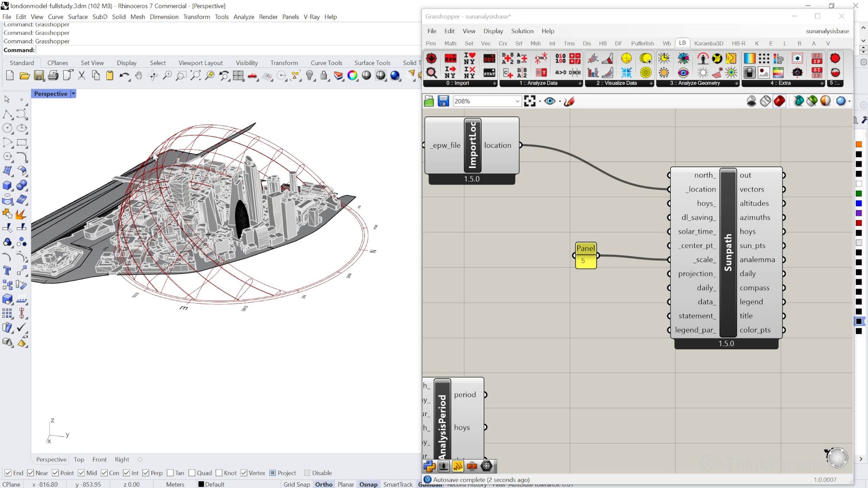Expand the Analyze Data ribbon panel
868x488 pixels.
(579, 83)
